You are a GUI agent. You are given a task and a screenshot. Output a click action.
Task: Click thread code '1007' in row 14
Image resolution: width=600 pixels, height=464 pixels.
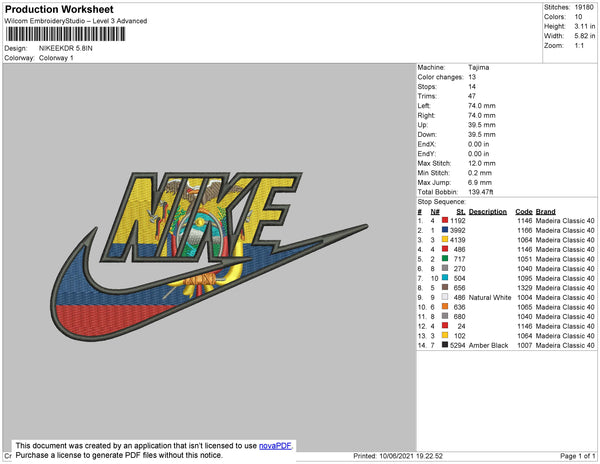point(524,345)
